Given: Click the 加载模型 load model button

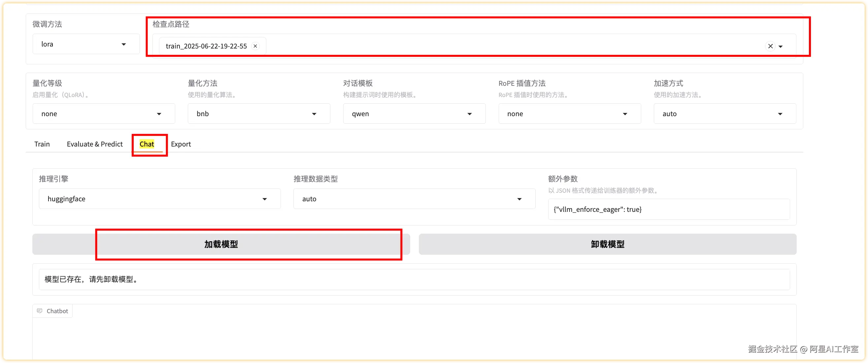Looking at the screenshot, I should point(221,244).
